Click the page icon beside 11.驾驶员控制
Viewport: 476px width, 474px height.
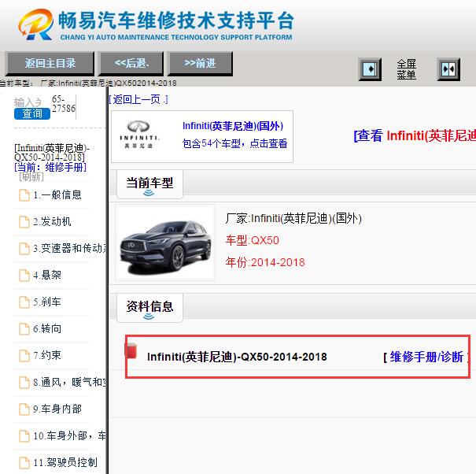[24, 462]
